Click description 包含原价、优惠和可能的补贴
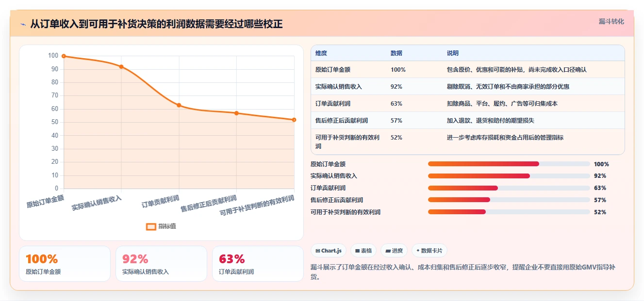This screenshot has height=301, width=644. (517, 70)
